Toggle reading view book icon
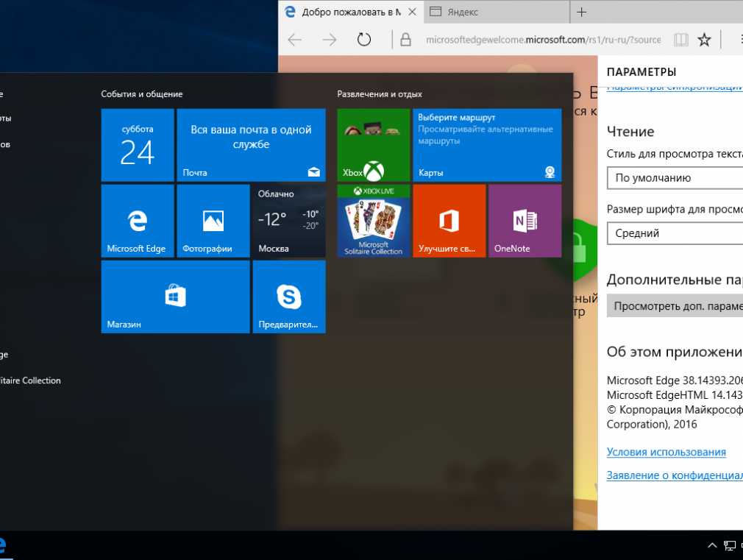743x560 pixels. (681, 40)
